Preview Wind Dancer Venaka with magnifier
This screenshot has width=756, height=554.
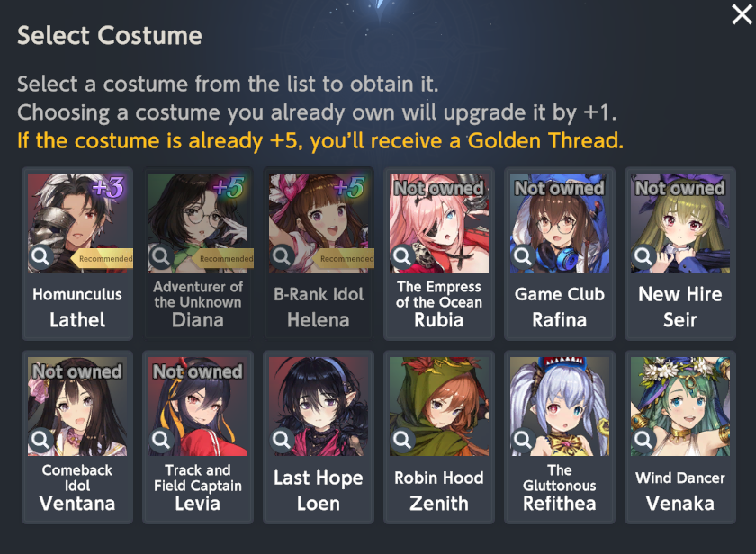pos(643,440)
